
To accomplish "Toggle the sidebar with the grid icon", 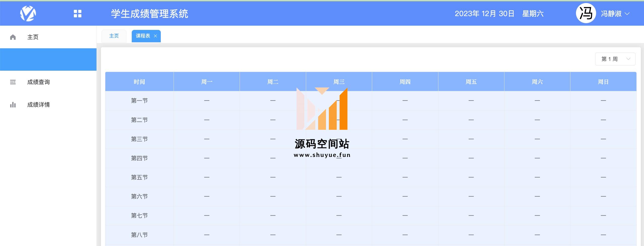I will pos(78,14).
